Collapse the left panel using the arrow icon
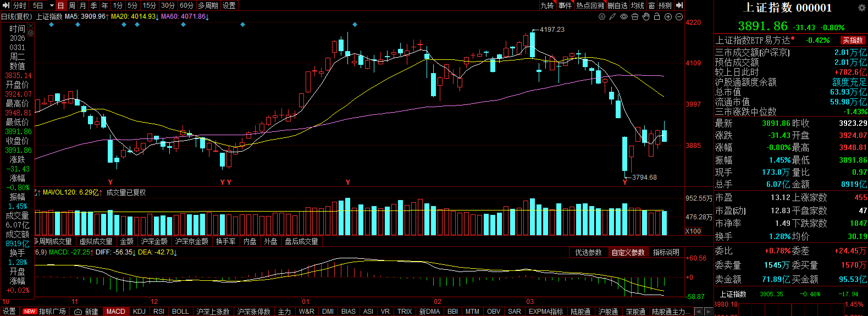 click(x=6, y=5)
